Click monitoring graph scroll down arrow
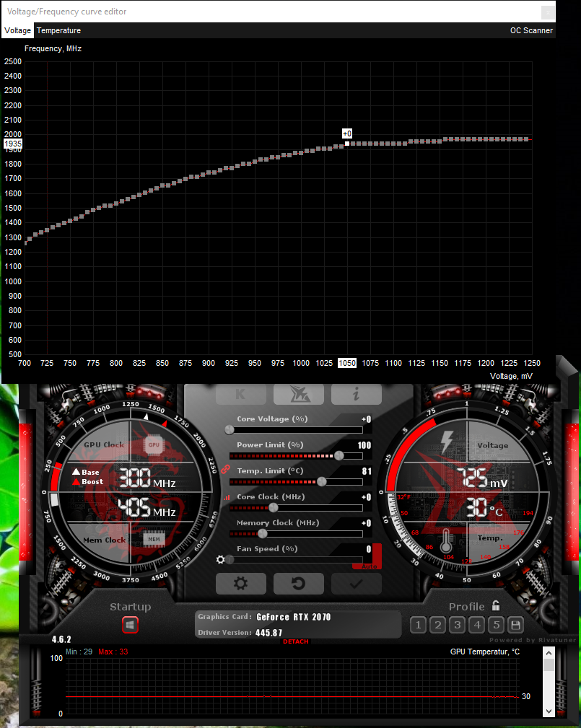 tap(549, 711)
